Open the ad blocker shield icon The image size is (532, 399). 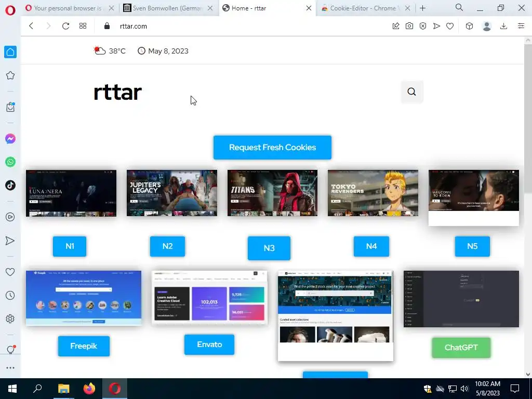click(x=423, y=26)
